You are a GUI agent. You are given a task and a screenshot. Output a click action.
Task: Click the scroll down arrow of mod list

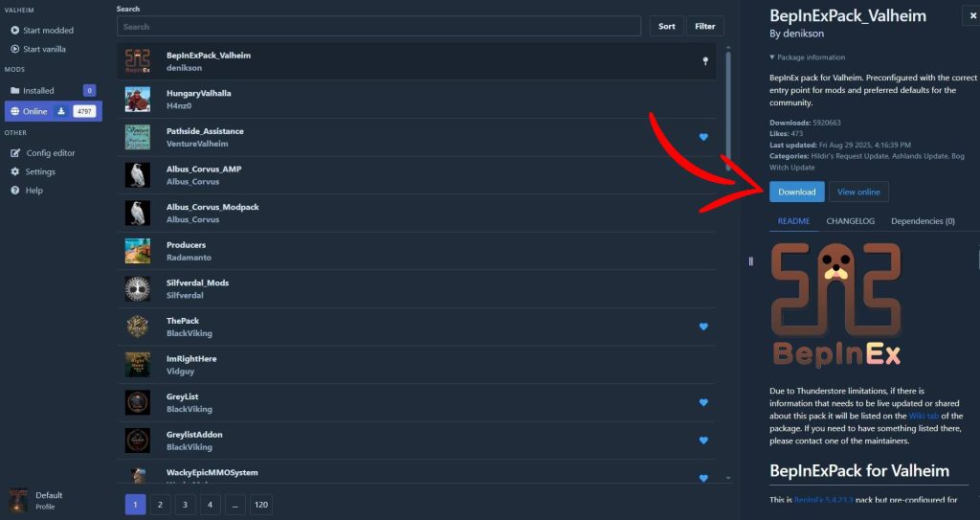click(x=728, y=478)
